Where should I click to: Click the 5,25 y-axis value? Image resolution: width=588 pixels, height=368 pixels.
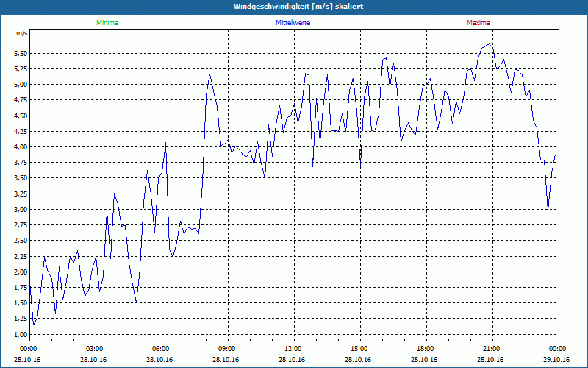pyautogui.click(x=21, y=69)
